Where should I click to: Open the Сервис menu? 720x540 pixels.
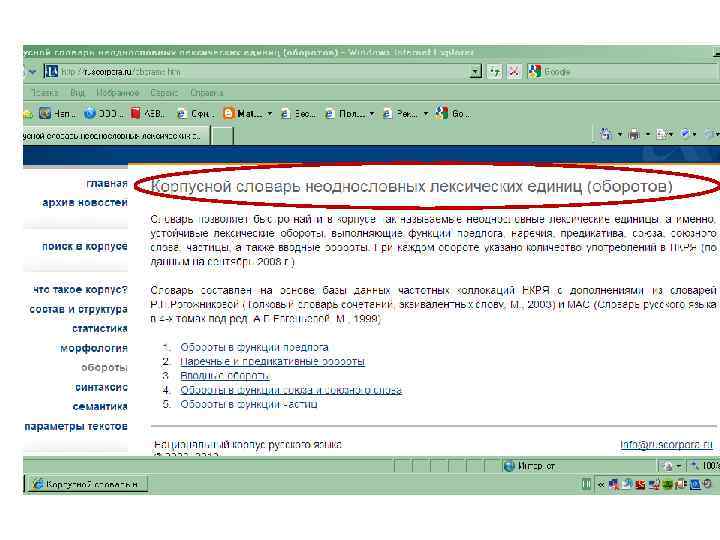pyautogui.click(x=164, y=93)
